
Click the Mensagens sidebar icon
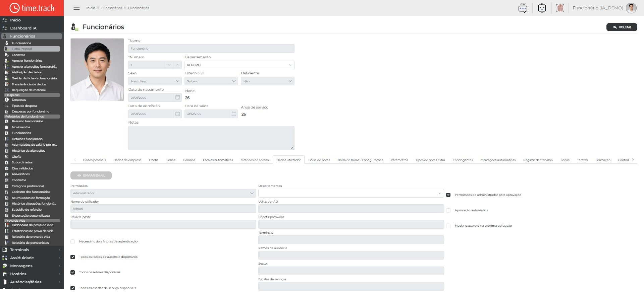(x=5, y=266)
